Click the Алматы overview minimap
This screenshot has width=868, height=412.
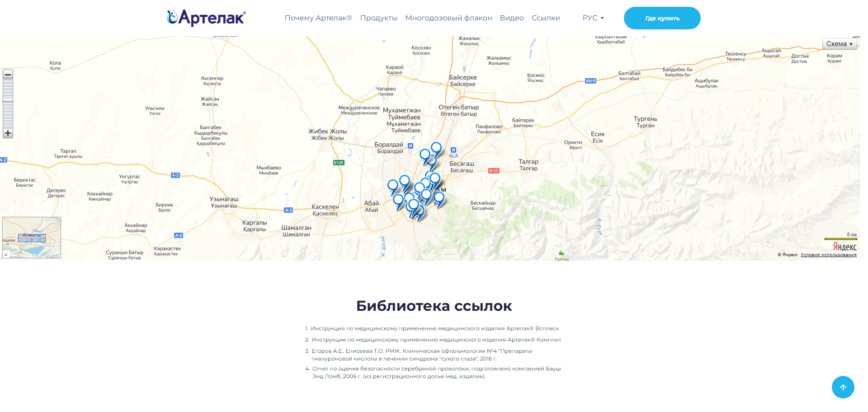tap(32, 238)
